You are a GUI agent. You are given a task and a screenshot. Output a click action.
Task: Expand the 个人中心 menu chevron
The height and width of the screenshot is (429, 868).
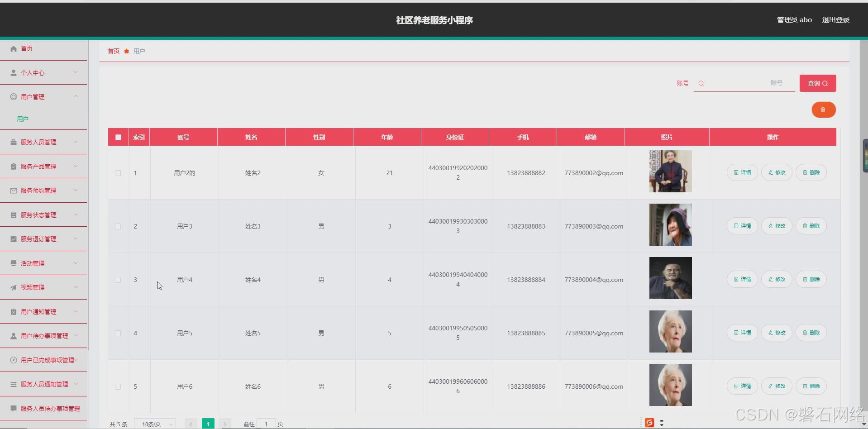point(76,72)
